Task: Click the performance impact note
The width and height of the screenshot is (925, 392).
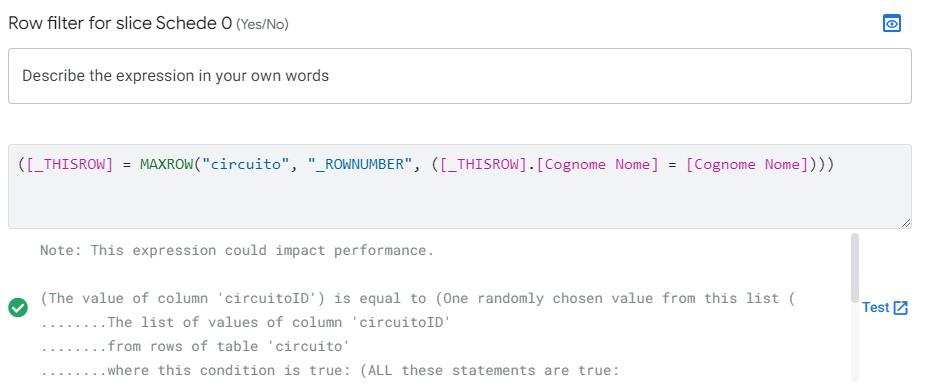Action: tap(237, 250)
